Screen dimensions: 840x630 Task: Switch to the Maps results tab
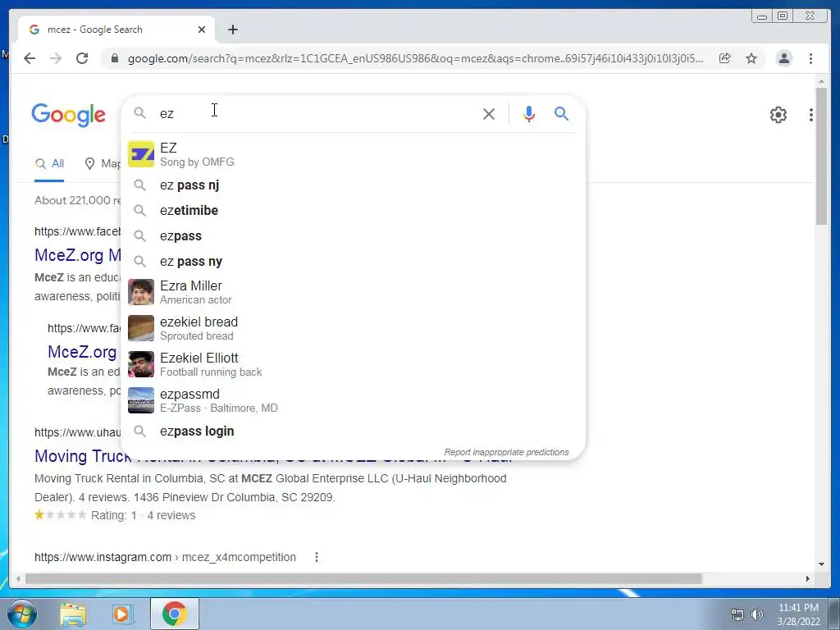pyautogui.click(x=103, y=164)
